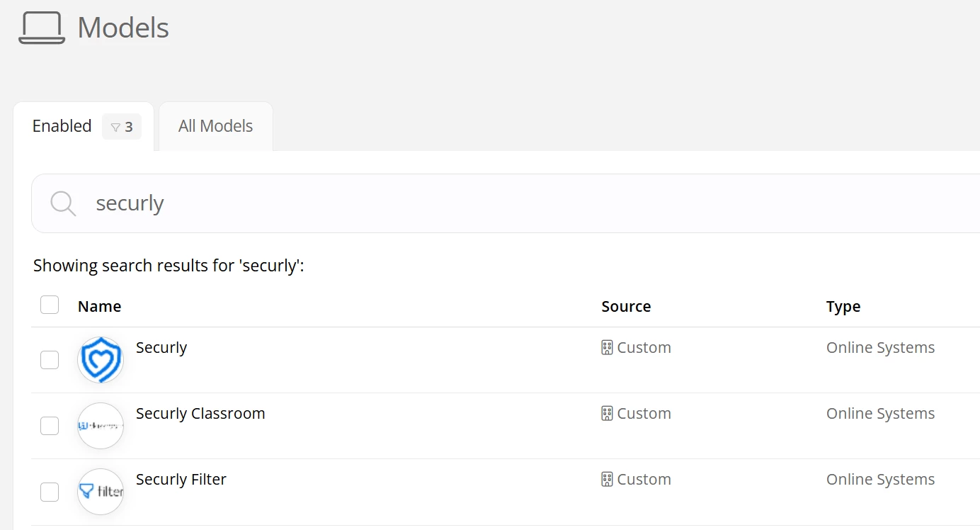
Task: Click the Custom source icon for Securly
Action: point(607,348)
